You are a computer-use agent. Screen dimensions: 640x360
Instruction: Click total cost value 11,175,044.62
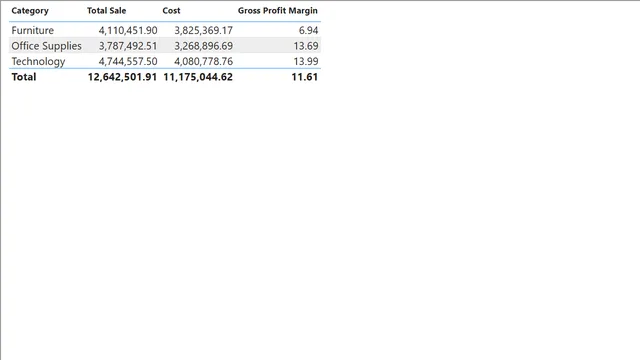tap(198, 77)
